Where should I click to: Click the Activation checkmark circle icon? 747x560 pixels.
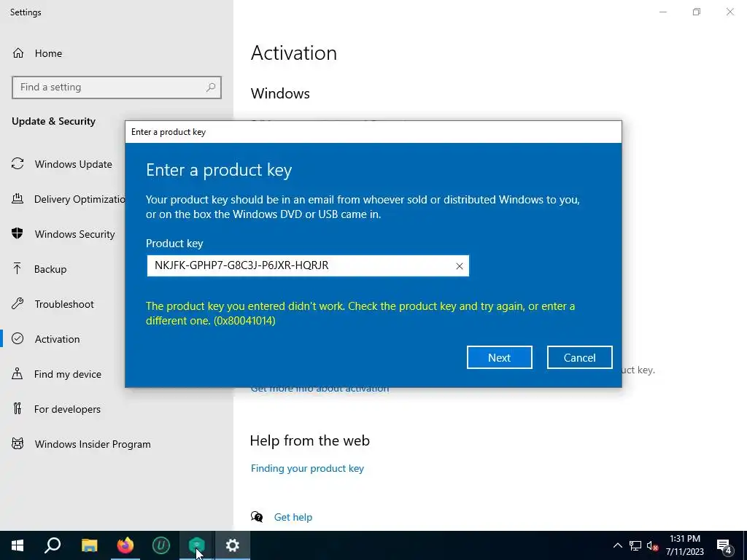coord(18,338)
